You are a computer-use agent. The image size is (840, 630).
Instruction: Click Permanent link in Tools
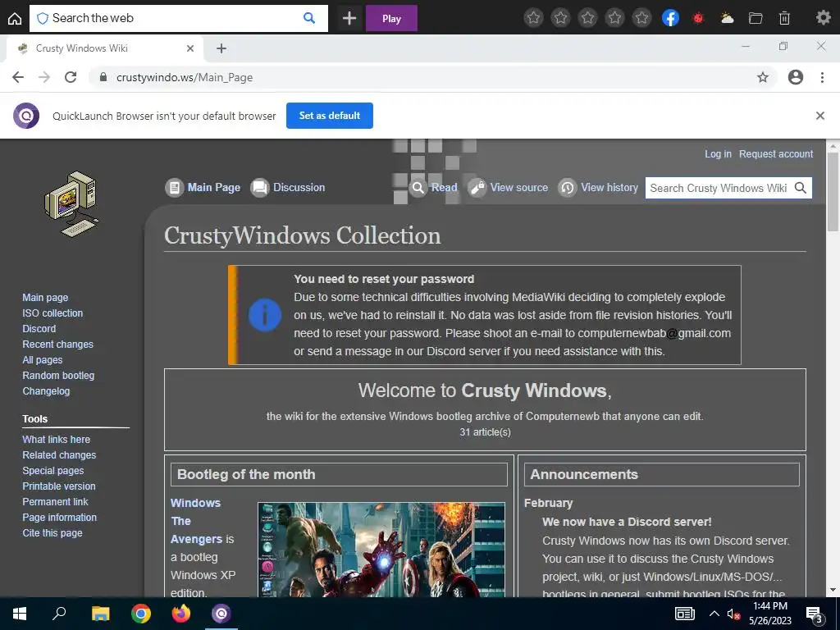55,501
